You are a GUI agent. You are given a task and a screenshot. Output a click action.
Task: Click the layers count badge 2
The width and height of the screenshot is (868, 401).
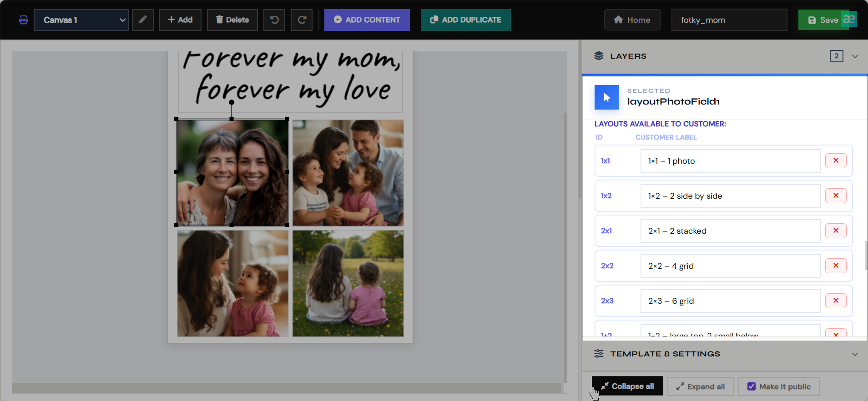[837, 56]
